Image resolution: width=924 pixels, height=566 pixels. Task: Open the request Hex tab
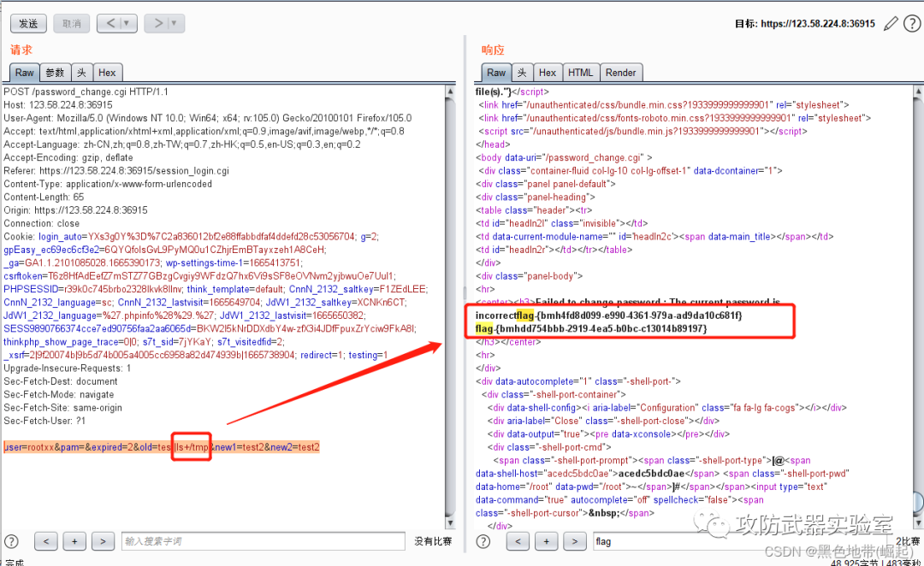click(x=107, y=73)
